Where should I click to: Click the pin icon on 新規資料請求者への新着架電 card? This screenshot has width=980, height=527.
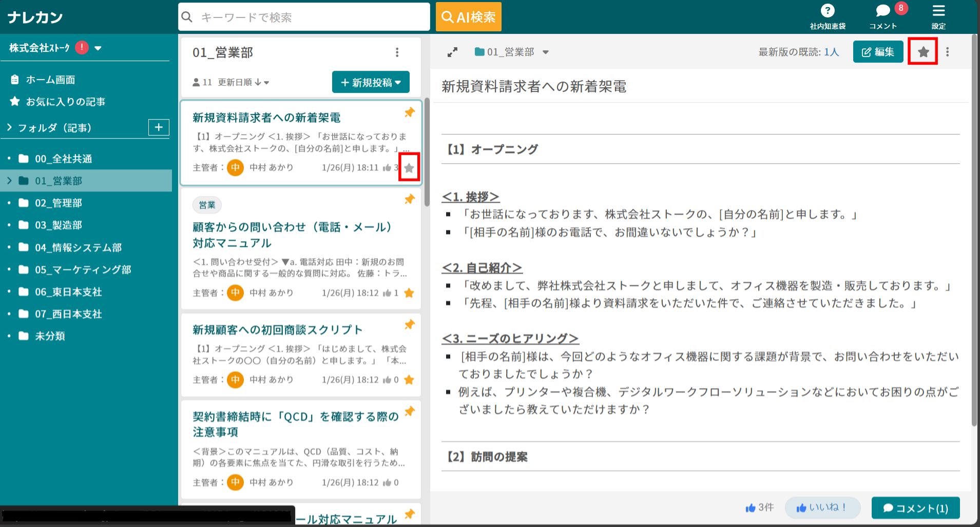coord(409,113)
